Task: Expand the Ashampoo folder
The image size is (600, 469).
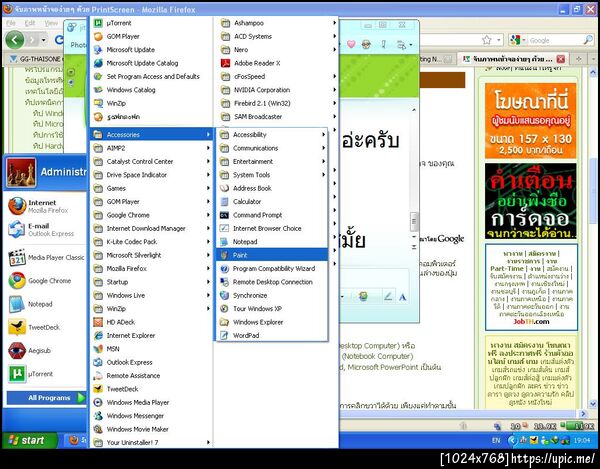Action: [278, 23]
